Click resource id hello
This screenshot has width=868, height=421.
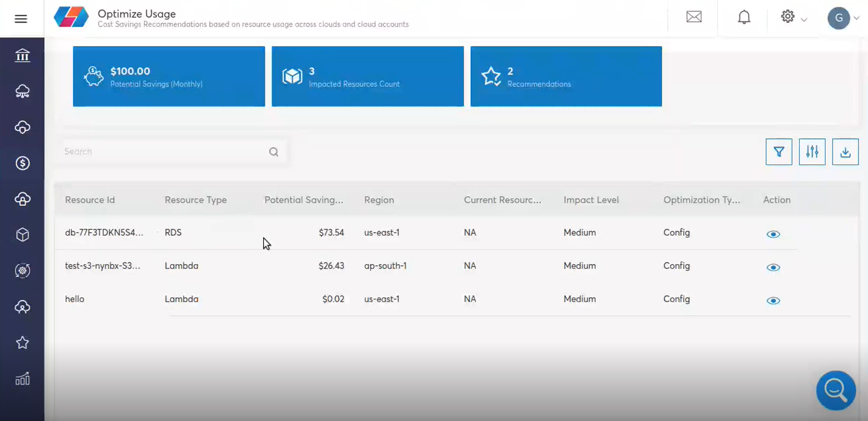pos(75,299)
